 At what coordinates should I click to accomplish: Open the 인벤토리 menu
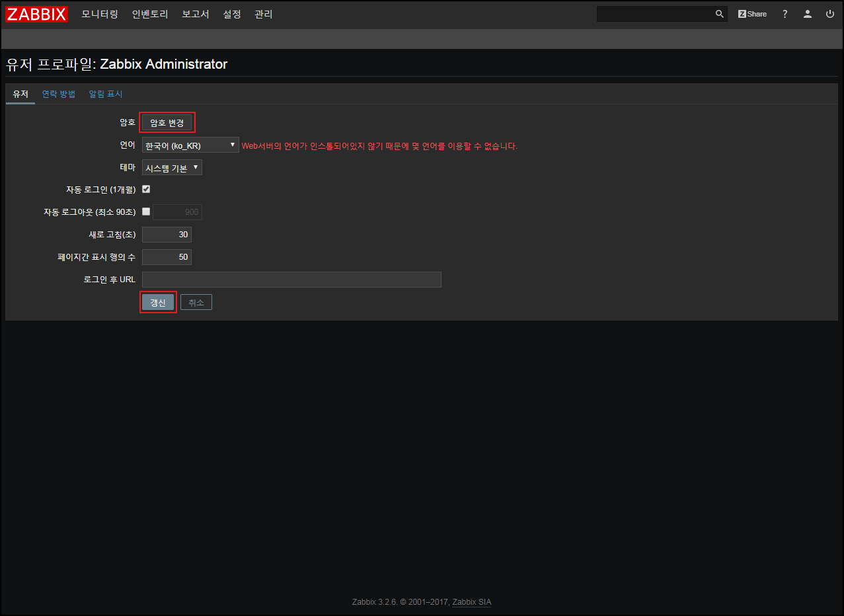coord(150,14)
